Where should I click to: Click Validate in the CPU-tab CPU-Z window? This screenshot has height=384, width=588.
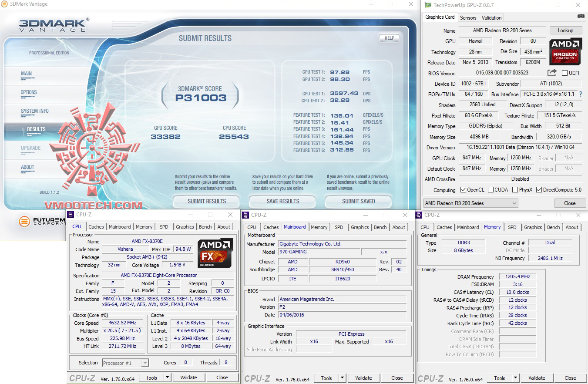pyautogui.click(x=188, y=377)
